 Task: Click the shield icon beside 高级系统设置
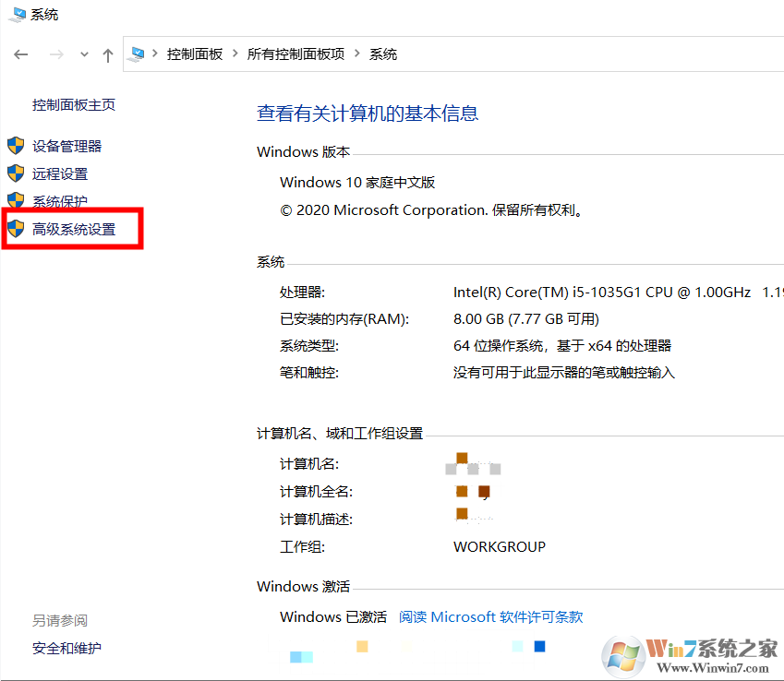click(17, 229)
